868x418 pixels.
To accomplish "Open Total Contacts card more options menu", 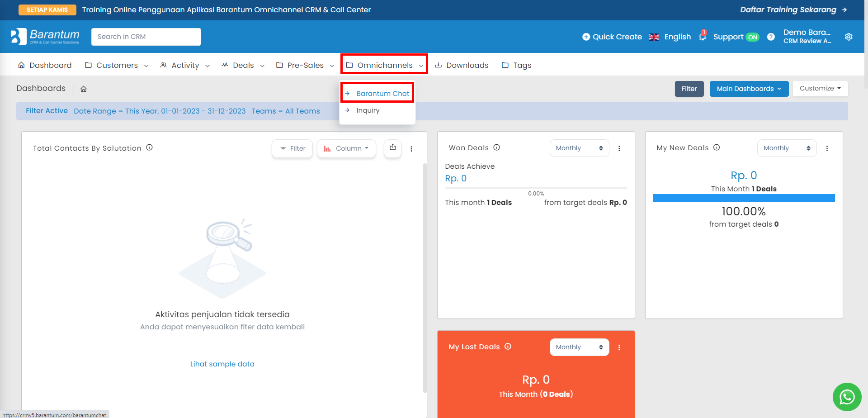I will pyautogui.click(x=411, y=149).
